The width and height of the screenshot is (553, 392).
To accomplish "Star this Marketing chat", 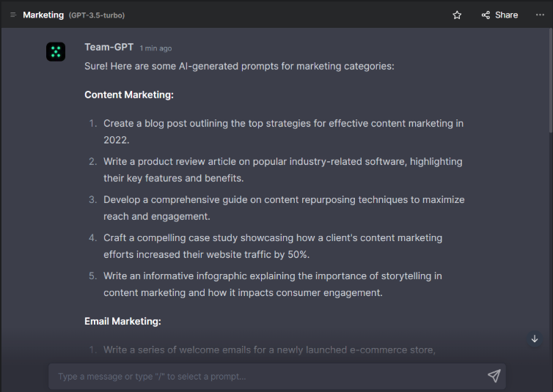I will [457, 15].
